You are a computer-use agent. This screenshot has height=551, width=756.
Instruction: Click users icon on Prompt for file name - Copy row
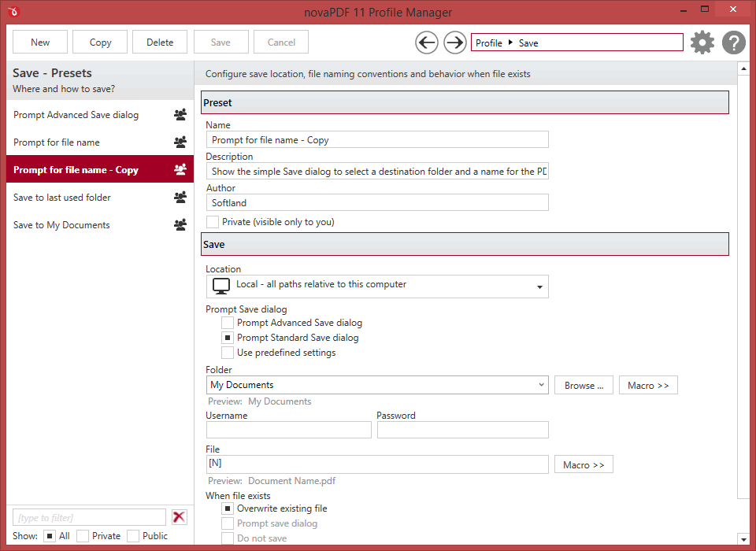[180, 170]
